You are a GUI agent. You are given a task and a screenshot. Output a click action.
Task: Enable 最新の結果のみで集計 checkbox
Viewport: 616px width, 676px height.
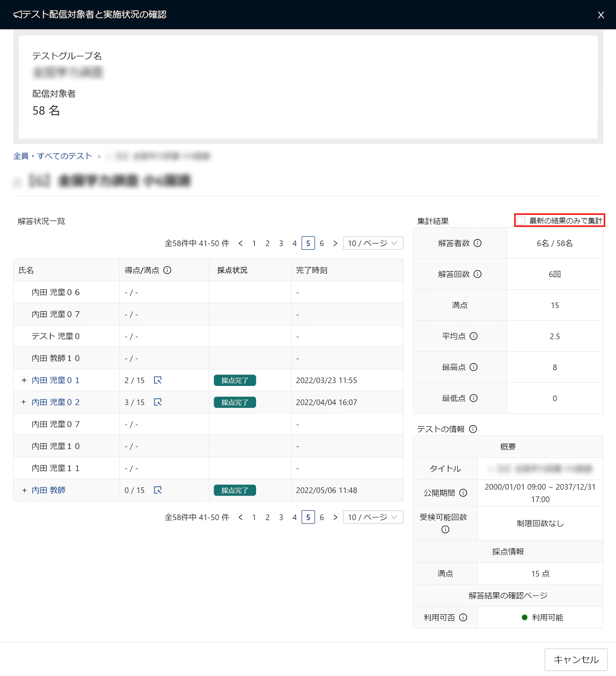point(521,221)
